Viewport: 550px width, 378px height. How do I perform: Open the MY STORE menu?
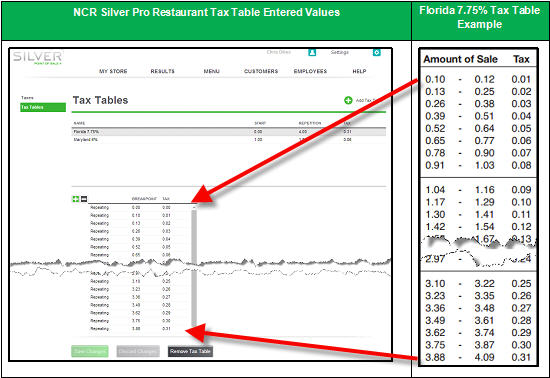click(x=113, y=71)
